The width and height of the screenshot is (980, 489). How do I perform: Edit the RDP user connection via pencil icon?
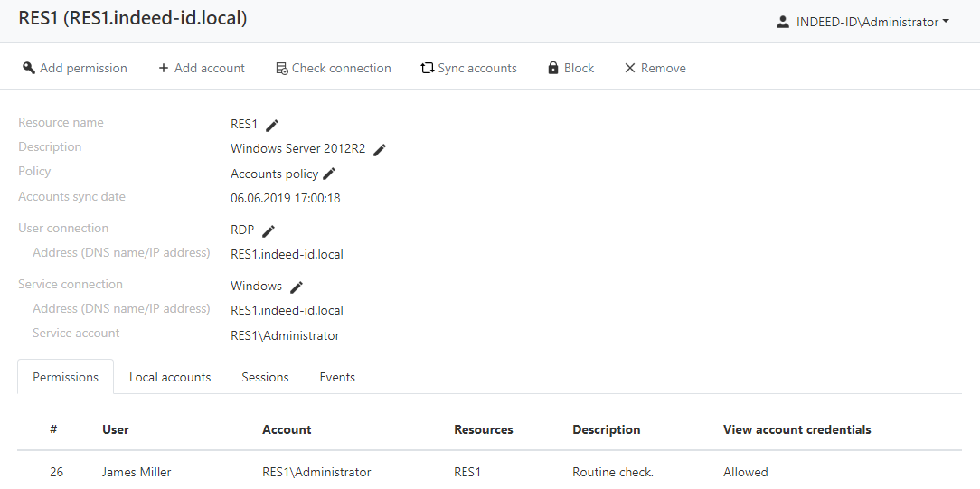click(x=269, y=231)
